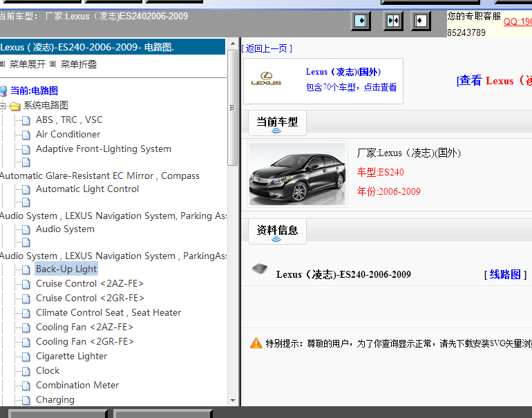The width and height of the screenshot is (532, 418).
Task: Click the collapse-left pane arrow button
Action: [421, 21]
